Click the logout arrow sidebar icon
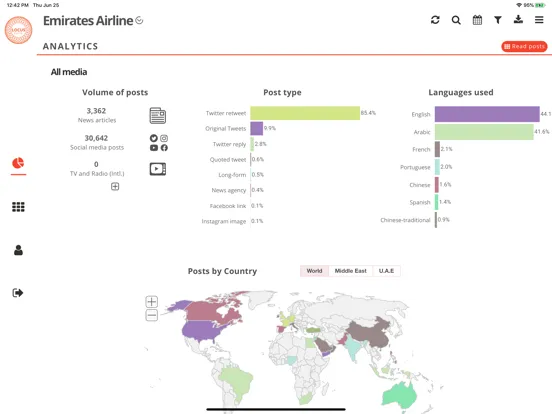This screenshot has width=552, height=414. (x=18, y=293)
